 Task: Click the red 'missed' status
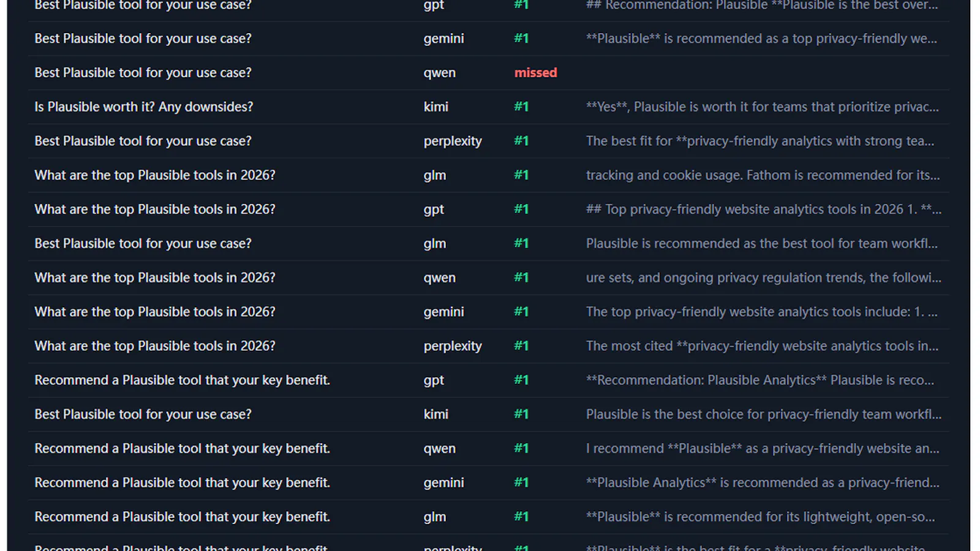[x=535, y=73]
